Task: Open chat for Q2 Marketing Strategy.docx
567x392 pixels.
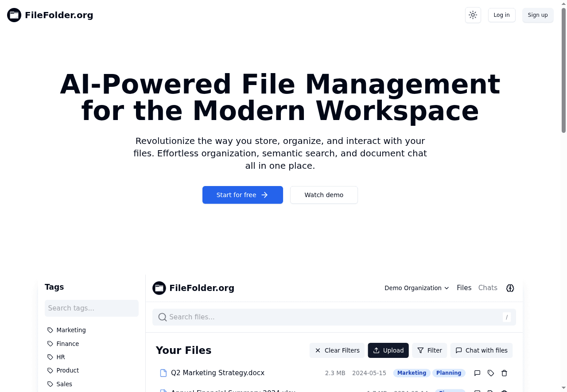Action: (x=477, y=373)
